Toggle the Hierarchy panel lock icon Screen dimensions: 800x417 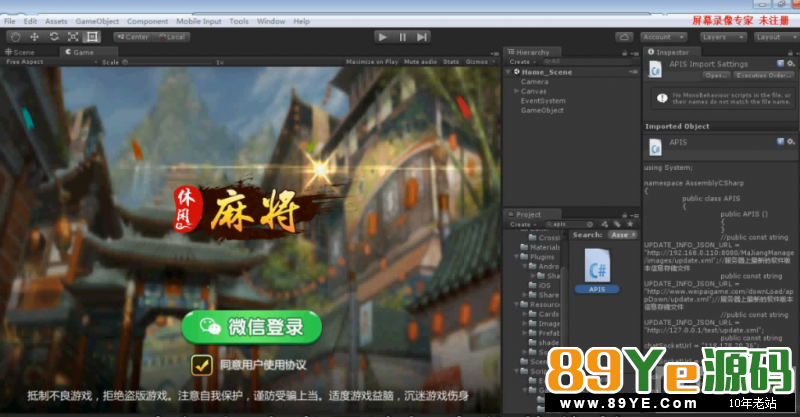tap(624, 53)
